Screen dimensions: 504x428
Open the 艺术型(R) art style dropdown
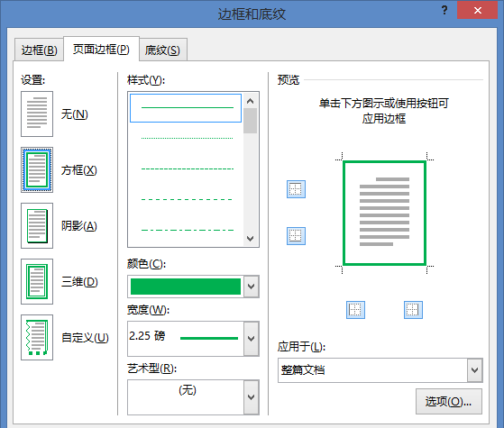[x=252, y=397]
